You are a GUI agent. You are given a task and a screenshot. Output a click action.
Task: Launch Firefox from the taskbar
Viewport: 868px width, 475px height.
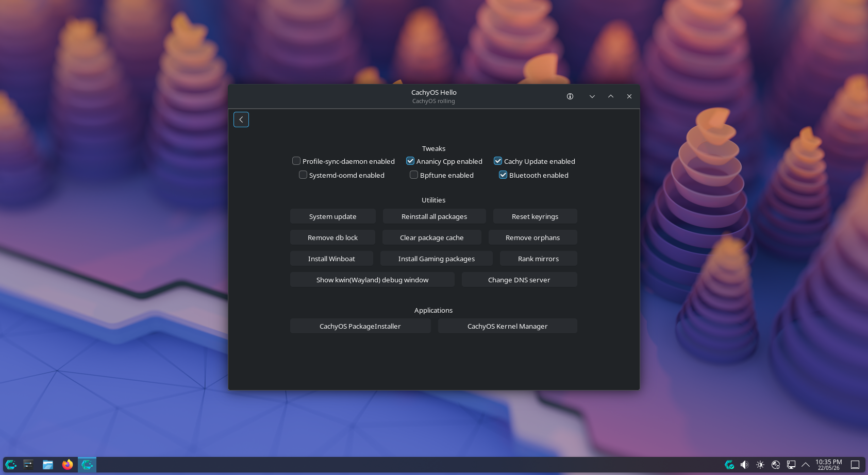click(68, 465)
